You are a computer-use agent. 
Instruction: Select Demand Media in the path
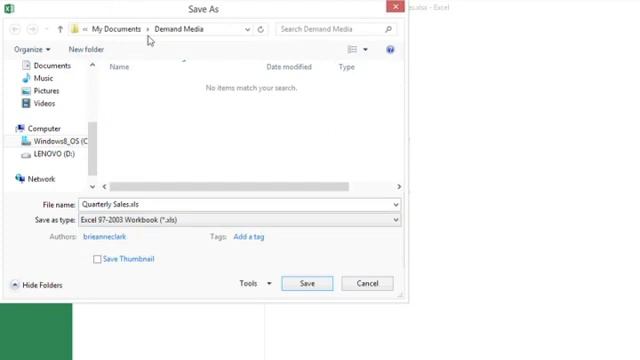click(179, 29)
